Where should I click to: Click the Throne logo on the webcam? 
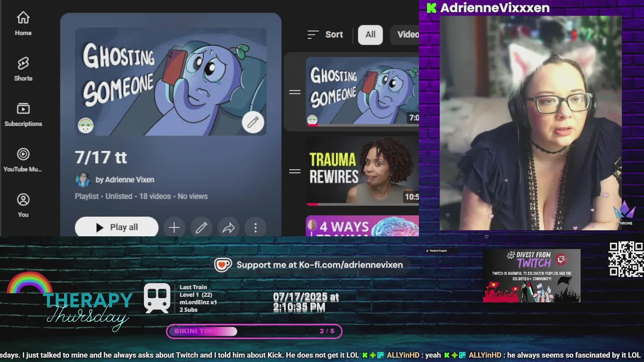click(624, 212)
